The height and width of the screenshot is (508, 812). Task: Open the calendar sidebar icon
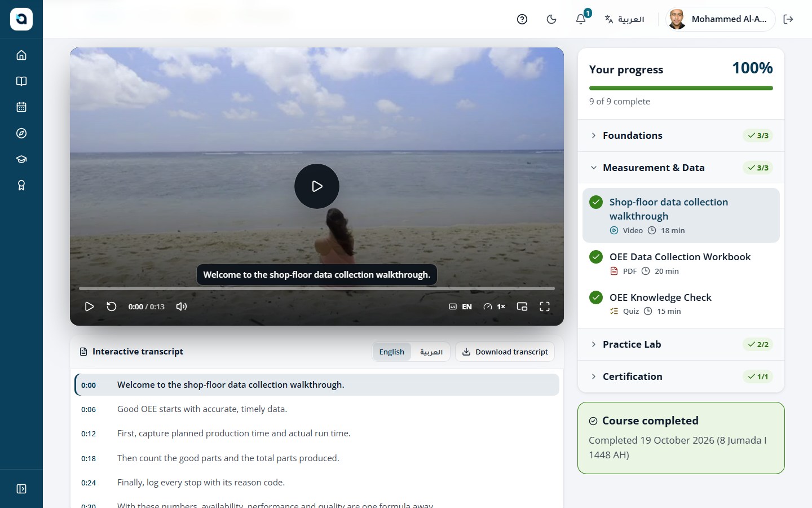click(x=21, y=107)
